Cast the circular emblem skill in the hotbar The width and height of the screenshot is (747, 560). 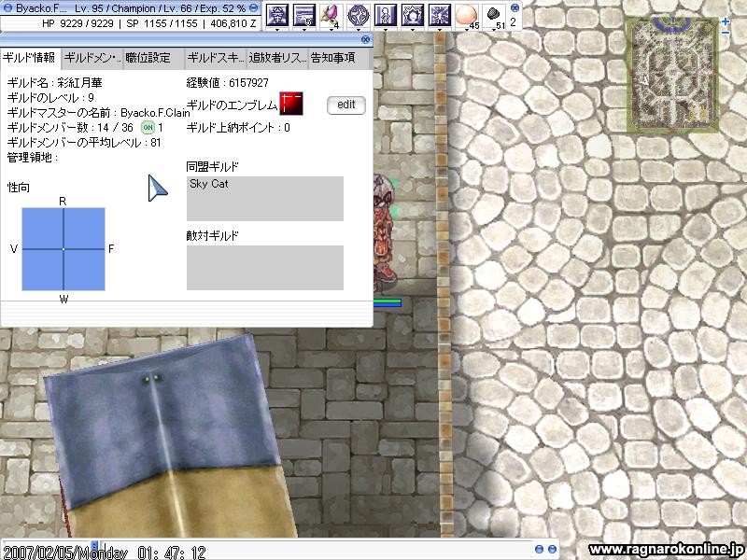coord(358,15)
